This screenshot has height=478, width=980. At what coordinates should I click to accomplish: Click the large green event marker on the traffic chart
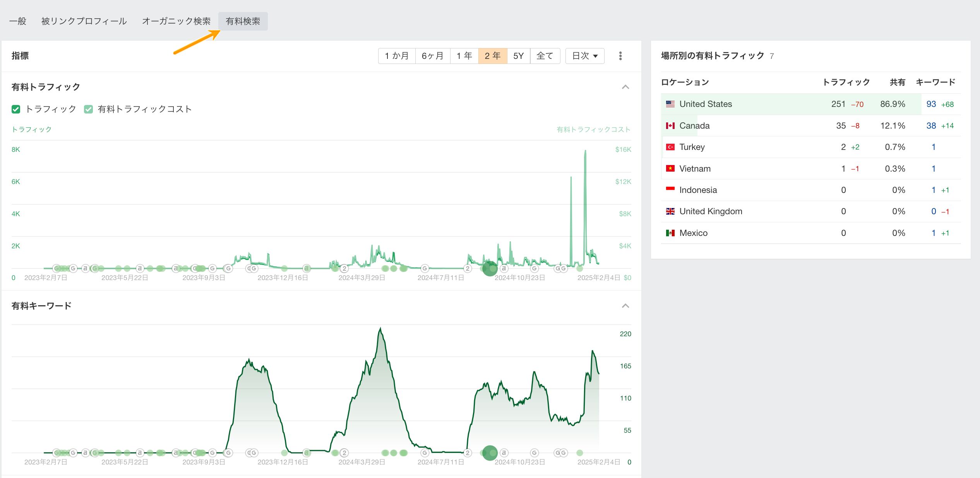[490, 268]
